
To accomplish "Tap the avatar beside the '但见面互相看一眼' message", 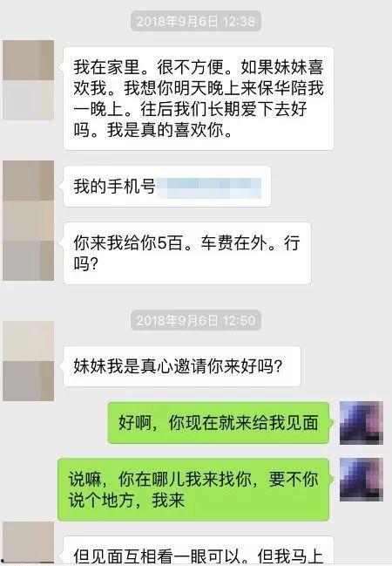I will click(x=28, y=543).
